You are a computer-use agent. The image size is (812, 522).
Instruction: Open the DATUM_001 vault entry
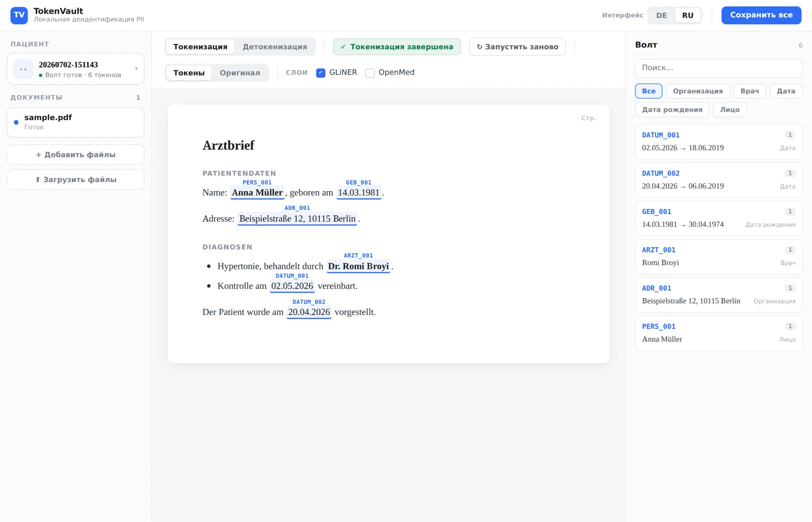coord(719,142)
